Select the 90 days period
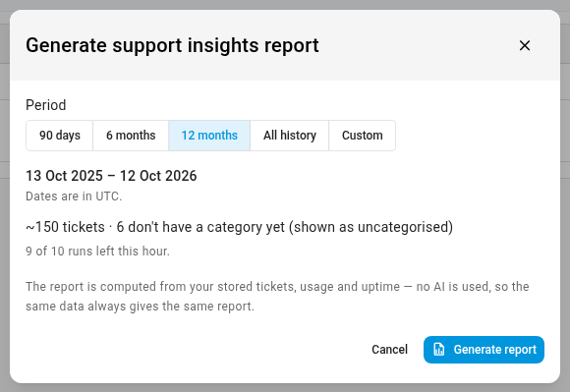 click(x=60, y=136)
